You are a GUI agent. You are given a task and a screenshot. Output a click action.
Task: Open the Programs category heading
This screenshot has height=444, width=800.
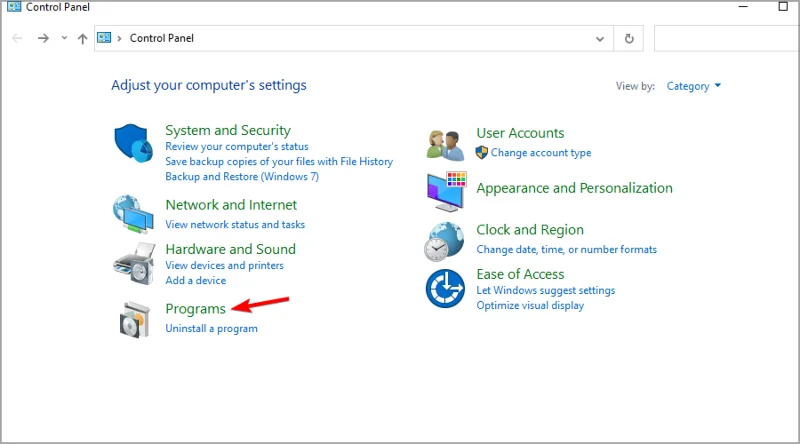click(x=195, y=309)
